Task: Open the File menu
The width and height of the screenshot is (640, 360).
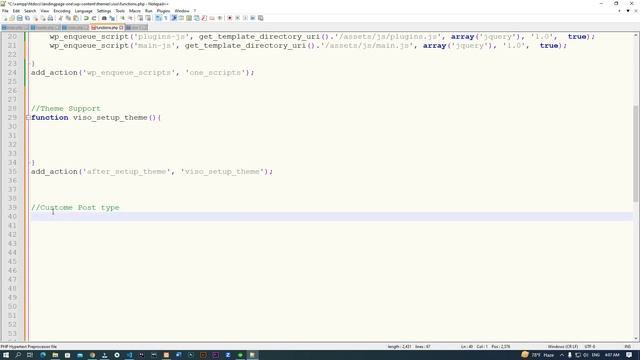Action: [x=5, y=11]
